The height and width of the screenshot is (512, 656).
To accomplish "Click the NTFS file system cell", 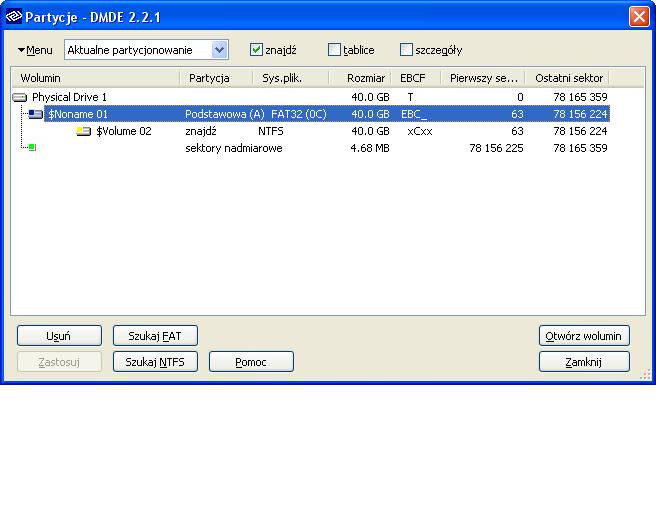I will (x=271, y=131).
